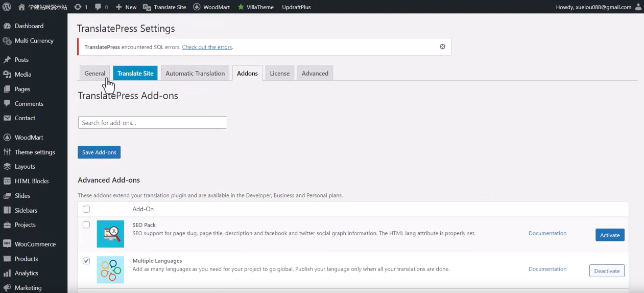The height and width of the screenshot is (293, 644).
Task: Open the Automatic Translation tab
Action: (195, 73)
